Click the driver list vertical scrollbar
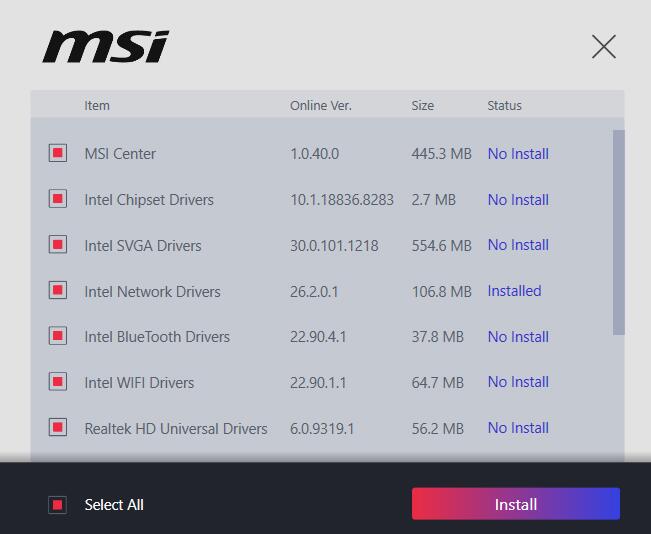 pyautogui.click(x=618, y=232)
